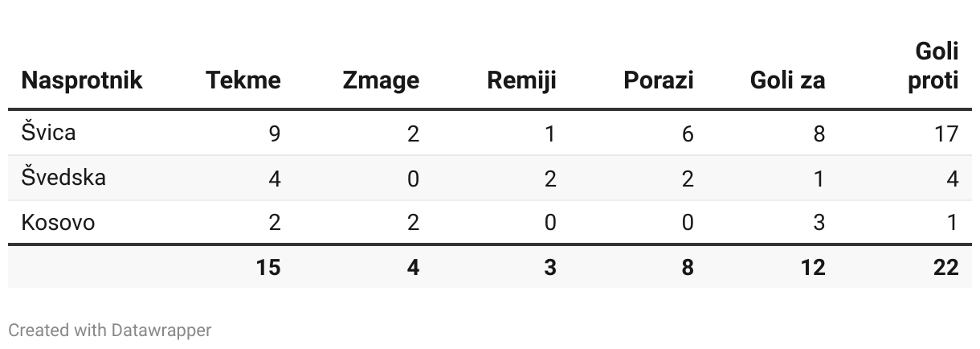980x349 pixels.
Task: Click Švedska's Remiji value 2
Action: pyautogui.click(x=550, y=178)
